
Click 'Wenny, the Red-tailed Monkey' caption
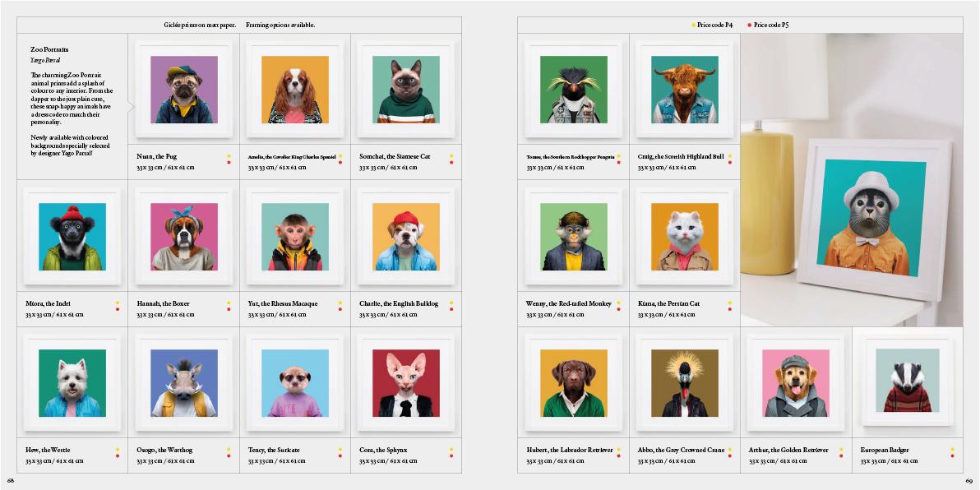[568, 303]
